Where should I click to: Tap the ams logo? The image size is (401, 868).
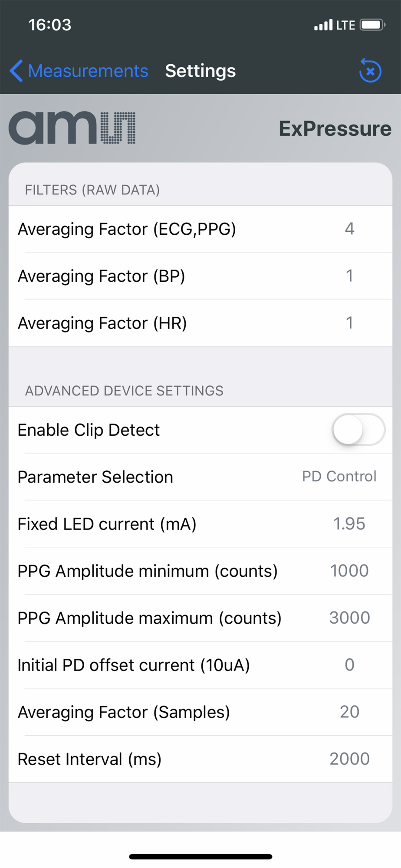point(72,128)
